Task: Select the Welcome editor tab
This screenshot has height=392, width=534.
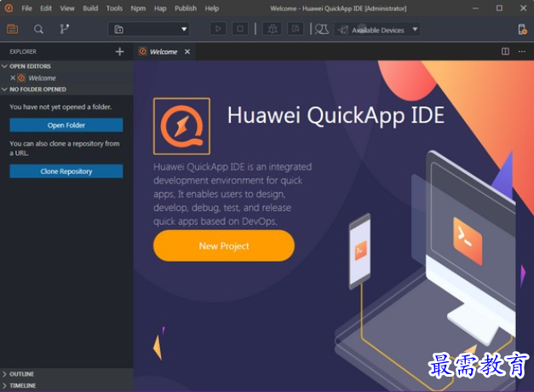Action: coord(164,52)
